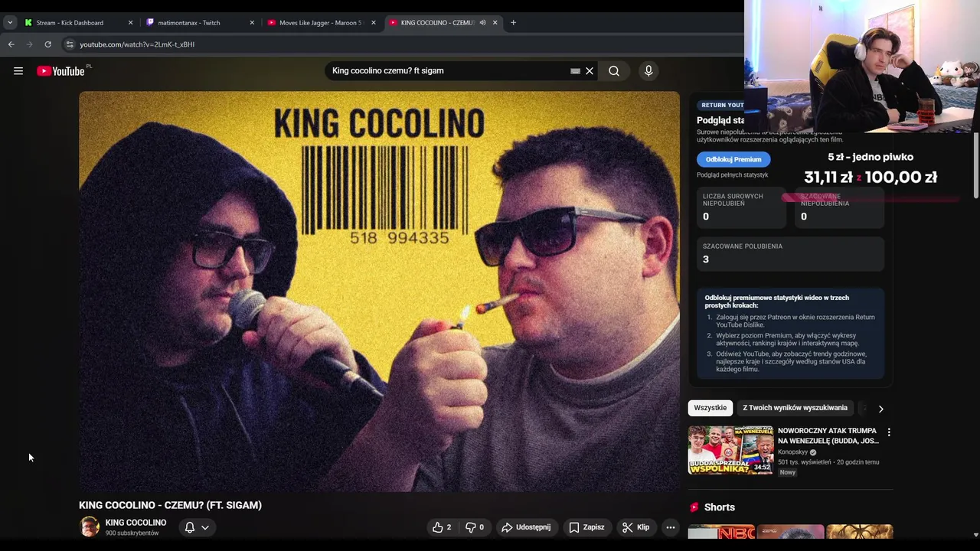Go to the YouTube home logo

click(60, 71)
